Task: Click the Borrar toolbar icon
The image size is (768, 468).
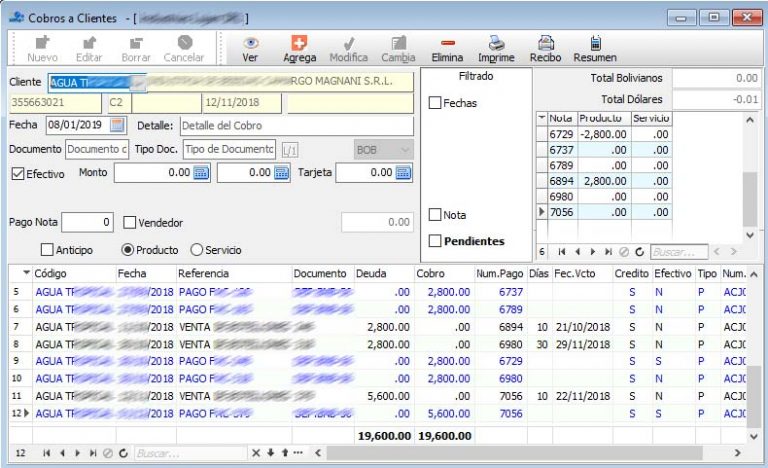Action: coord(136,43)
